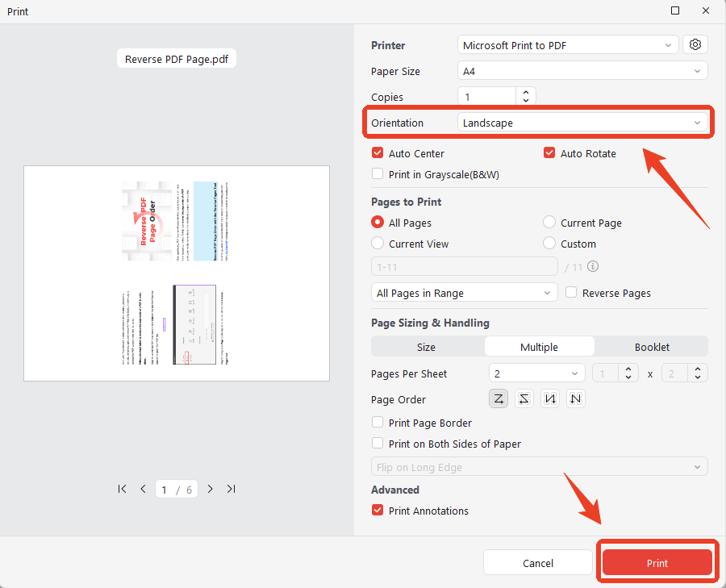The image size is (726, 588).
Task: Select horizontal Z page order icon
Action: click(499, 398)
